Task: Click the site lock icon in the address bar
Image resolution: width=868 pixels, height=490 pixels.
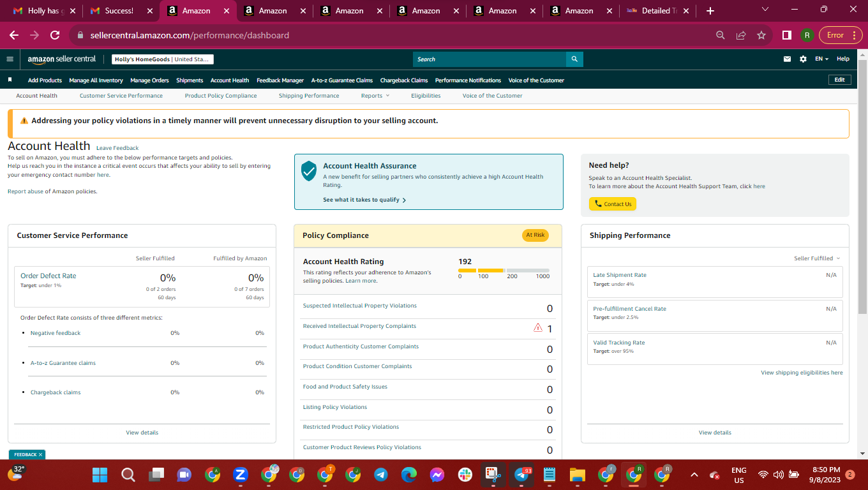Action: (x=80, y=35)
